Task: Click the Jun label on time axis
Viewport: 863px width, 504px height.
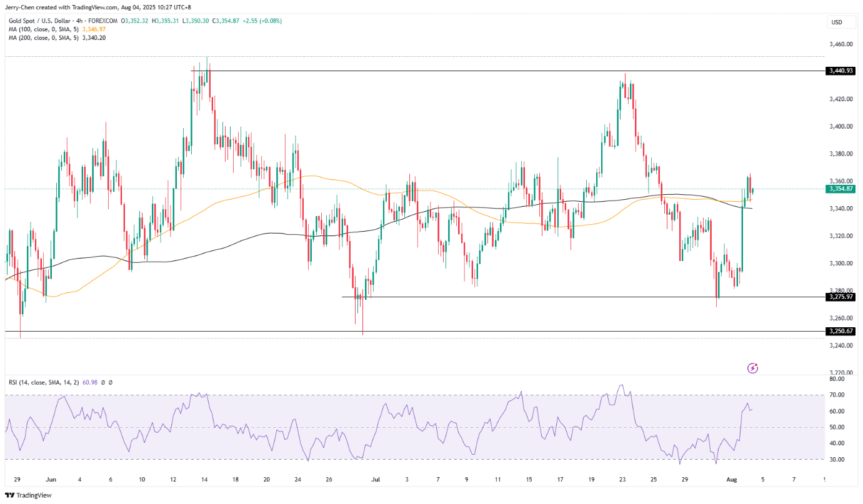Action: [x=51, y=480]
